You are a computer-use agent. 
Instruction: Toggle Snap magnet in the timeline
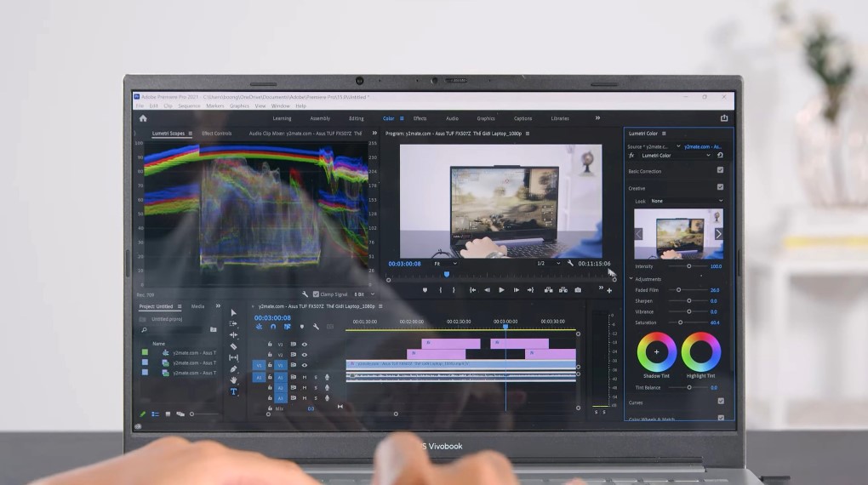pos(273,327)
